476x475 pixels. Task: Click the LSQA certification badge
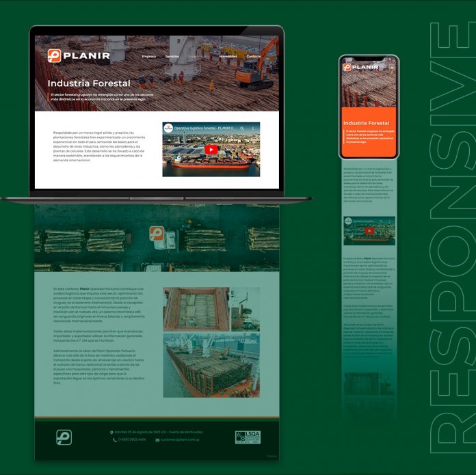(248, 437)
